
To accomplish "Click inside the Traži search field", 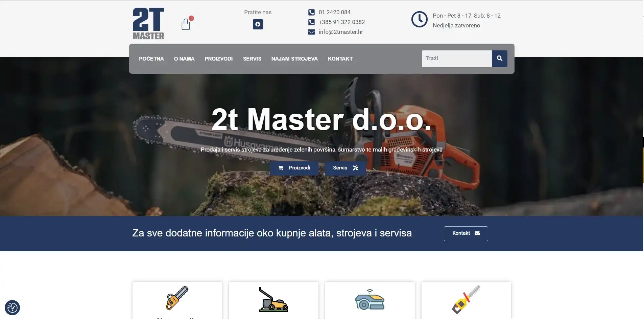I will coord(456,58).
